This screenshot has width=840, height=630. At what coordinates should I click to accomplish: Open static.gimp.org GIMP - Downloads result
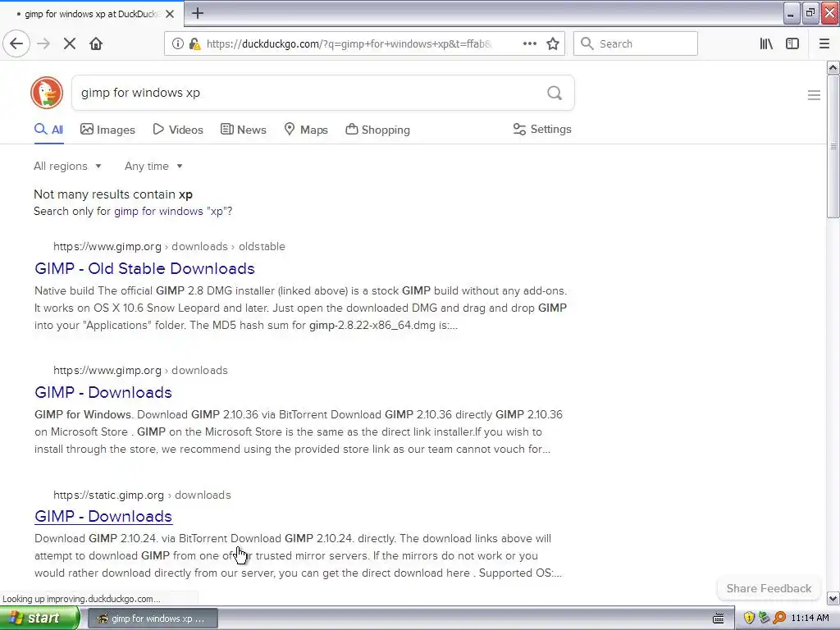click(x=103, y=516)
